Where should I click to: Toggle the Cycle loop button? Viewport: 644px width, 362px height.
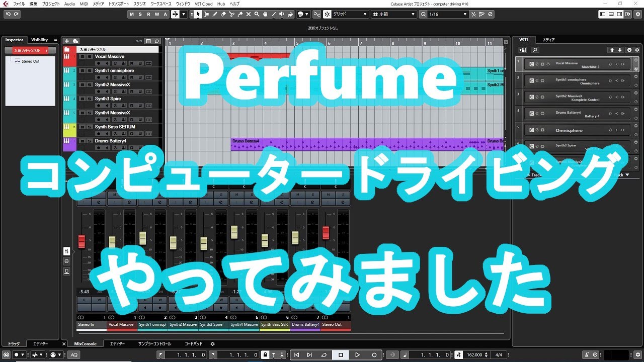(324, 354)
